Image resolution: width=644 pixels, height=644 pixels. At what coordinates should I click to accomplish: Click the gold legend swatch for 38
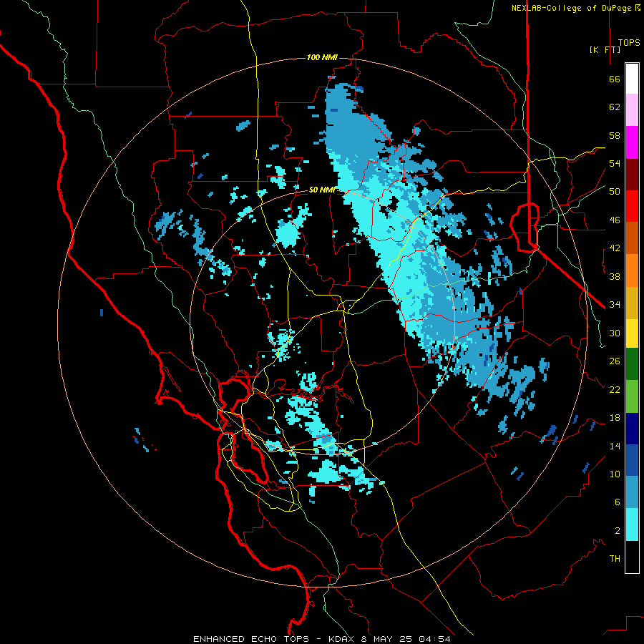point(632,303)
